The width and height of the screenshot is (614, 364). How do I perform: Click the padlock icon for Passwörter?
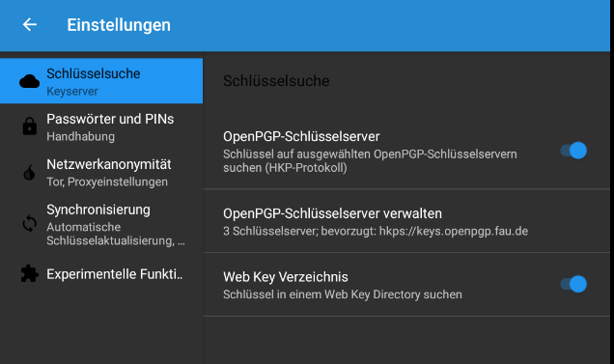(29, 126)
